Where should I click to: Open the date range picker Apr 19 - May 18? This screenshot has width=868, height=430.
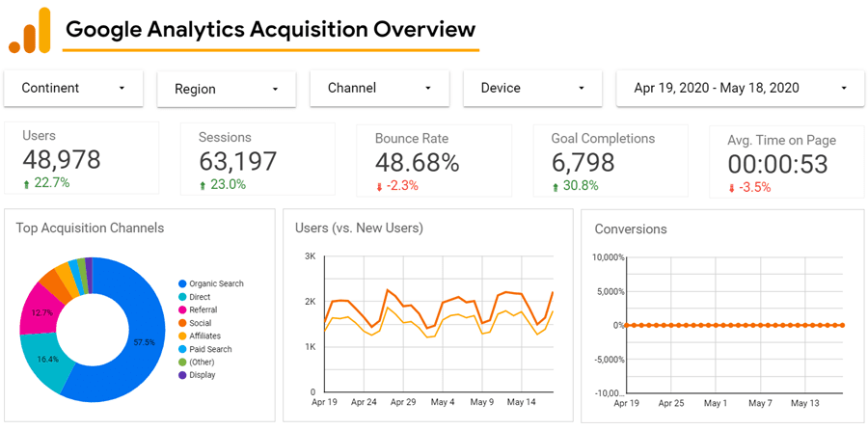point(740,88)
